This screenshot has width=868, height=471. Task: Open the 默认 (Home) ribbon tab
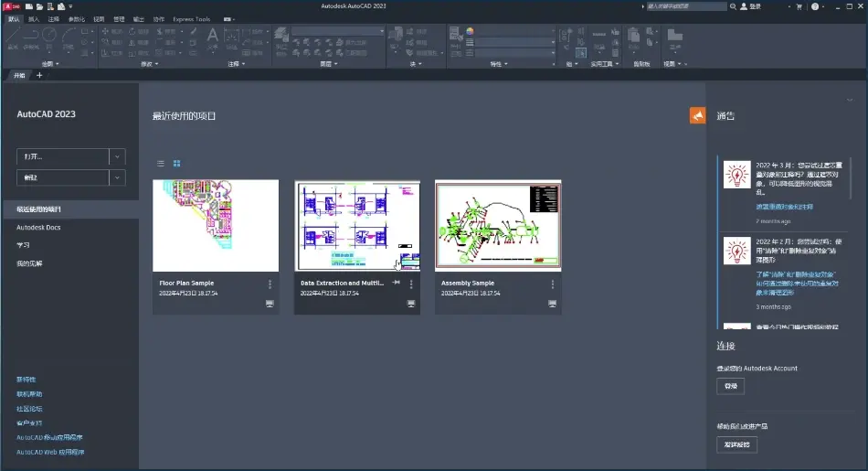pyautogui.click(x=14, y=19)
